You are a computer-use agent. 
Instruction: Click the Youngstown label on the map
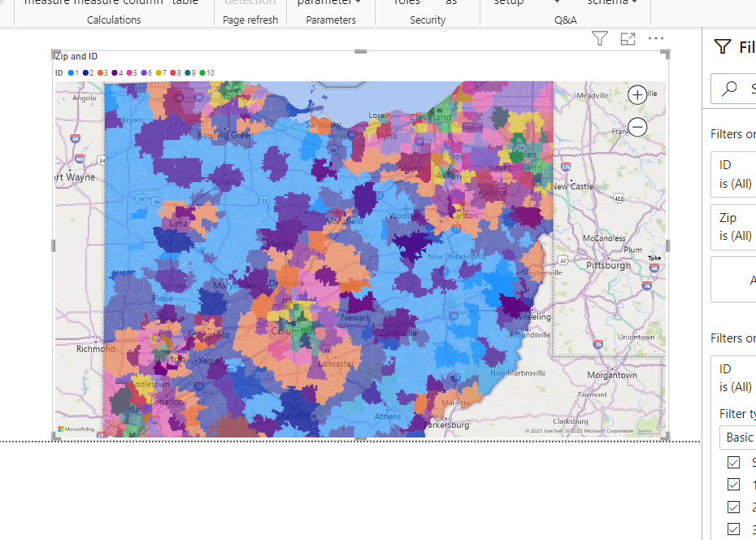[x=512, y=168]
